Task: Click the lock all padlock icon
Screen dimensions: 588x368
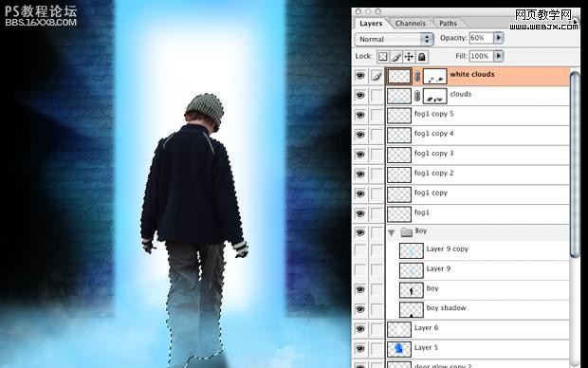Action: [422, 57]
